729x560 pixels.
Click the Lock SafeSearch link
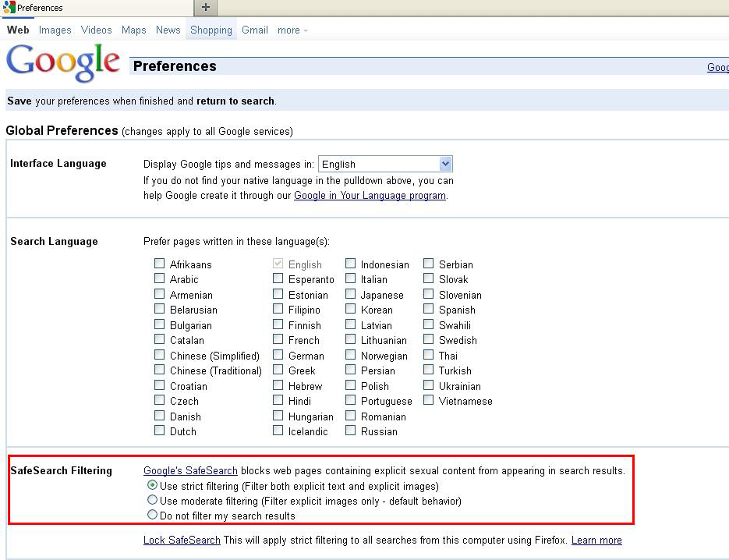182,540
